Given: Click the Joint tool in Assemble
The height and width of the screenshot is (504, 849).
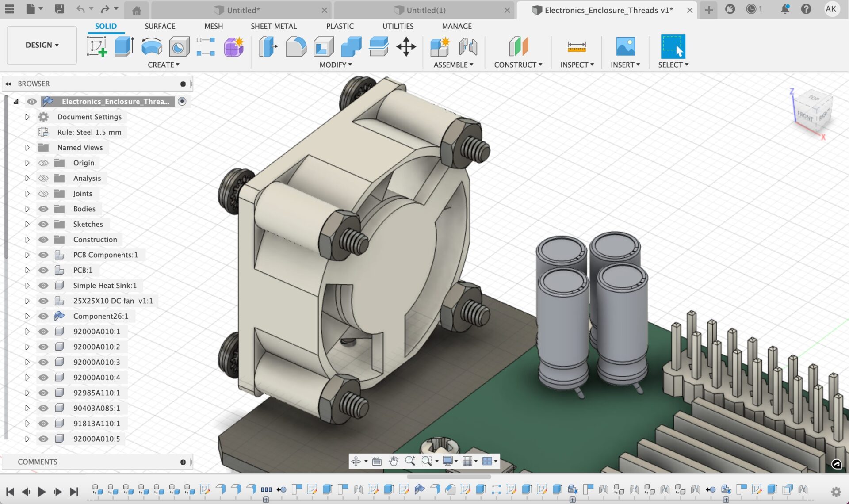Looking at the screenshot, I should pyautogui.click(x=468, y=46).
